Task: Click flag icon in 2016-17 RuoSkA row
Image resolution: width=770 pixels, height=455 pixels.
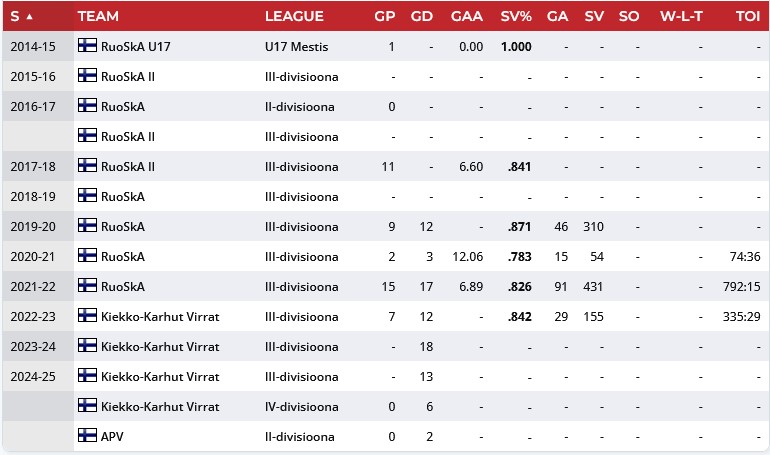Action: 87,106
